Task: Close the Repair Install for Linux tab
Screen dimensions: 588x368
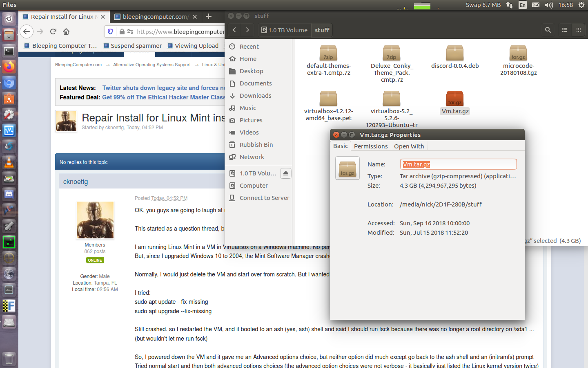Action: pos(103,17)
